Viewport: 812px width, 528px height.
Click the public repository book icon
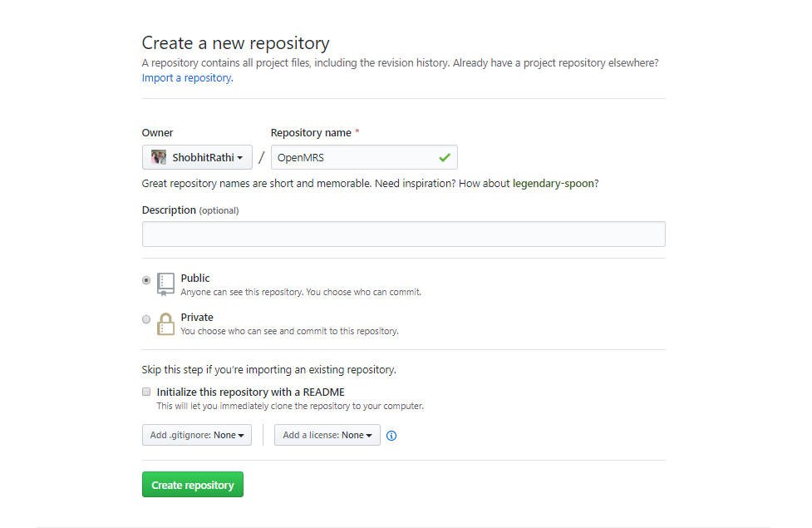(165, 284)
